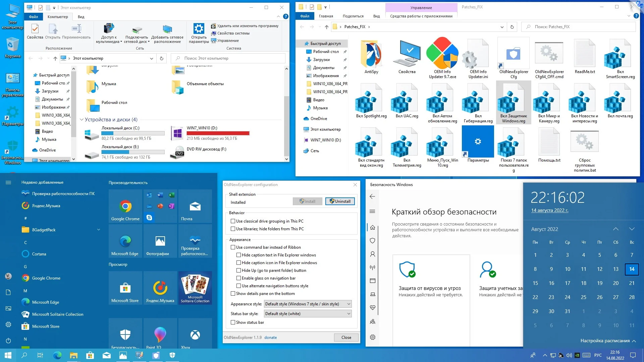This screenshot has height=362, width=644.
Task: Launch Microsoft Store from the taskbar
Action: click(x=90, y=355)
